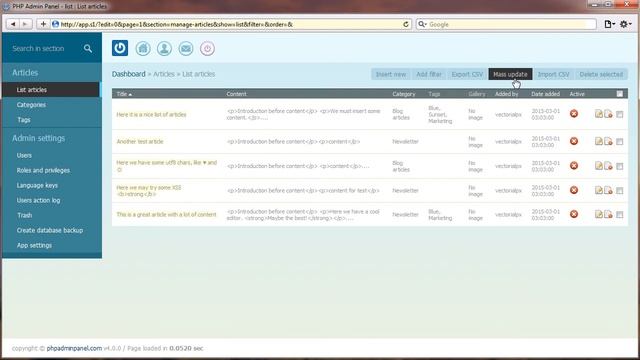The height and width of the screenshot is (360, 640).
Task: Delete 'Another test article' via page icon
Action: pyautogui.click(x=608, y=142)
